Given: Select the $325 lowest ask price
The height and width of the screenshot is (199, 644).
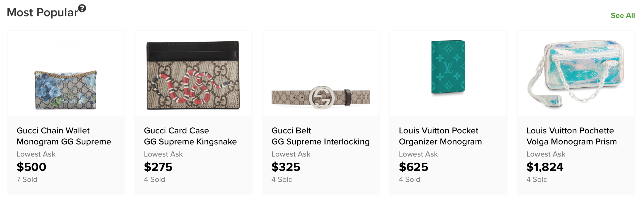Looking at the screenshot, I should point(286,167).
